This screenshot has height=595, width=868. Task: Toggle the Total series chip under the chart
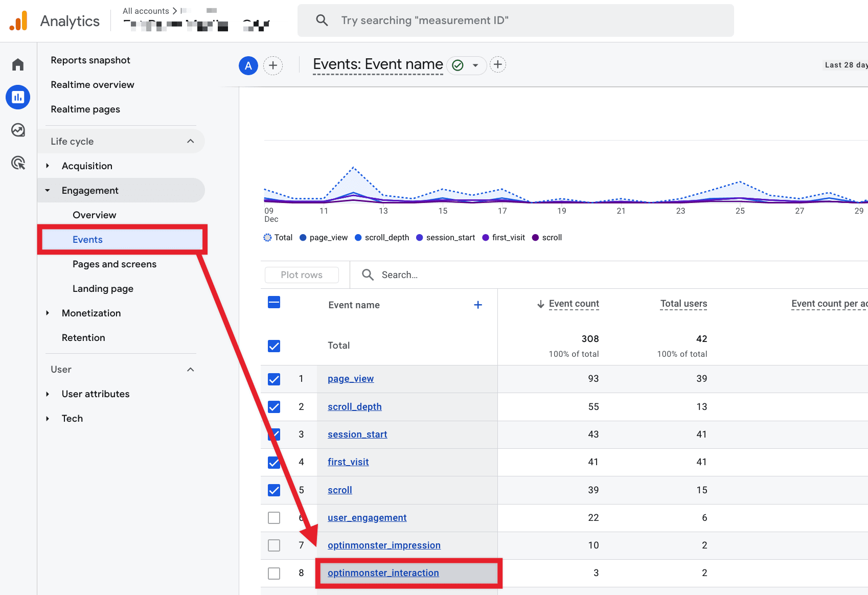pos(278,237)
